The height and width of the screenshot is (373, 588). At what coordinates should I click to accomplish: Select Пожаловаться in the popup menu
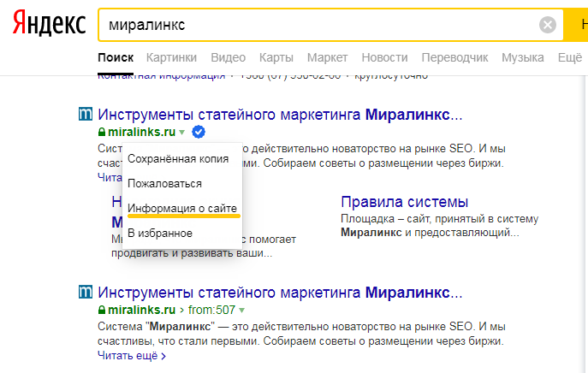click(164, 184)
